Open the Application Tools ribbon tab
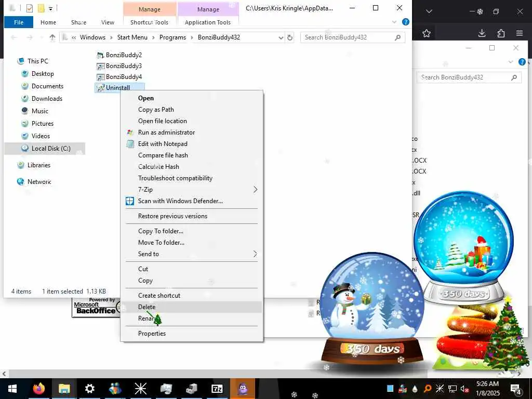Image resolution: width=532 pixels, height=399 pixels. click(x=208, y=22)
